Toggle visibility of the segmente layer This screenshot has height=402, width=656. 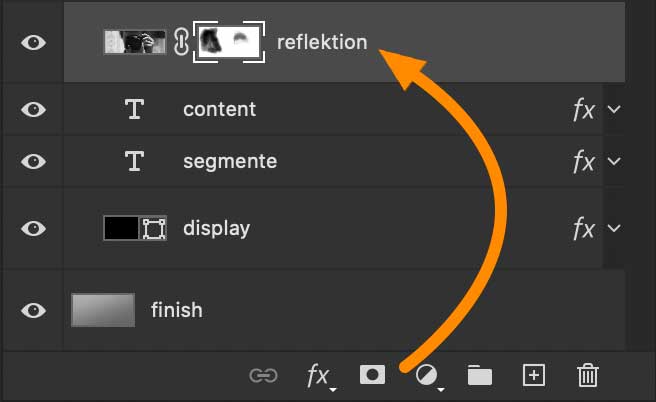(33, 161)
